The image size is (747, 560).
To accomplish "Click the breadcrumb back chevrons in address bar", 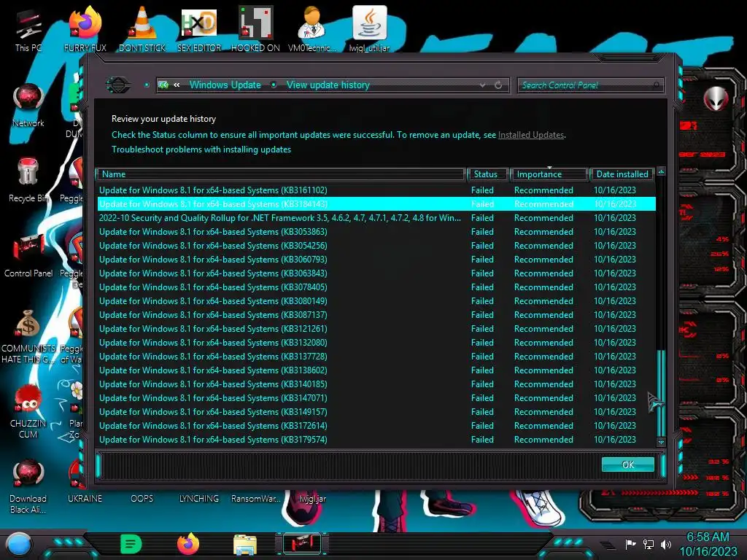I will pyautogui.click(x=177, y=85).
